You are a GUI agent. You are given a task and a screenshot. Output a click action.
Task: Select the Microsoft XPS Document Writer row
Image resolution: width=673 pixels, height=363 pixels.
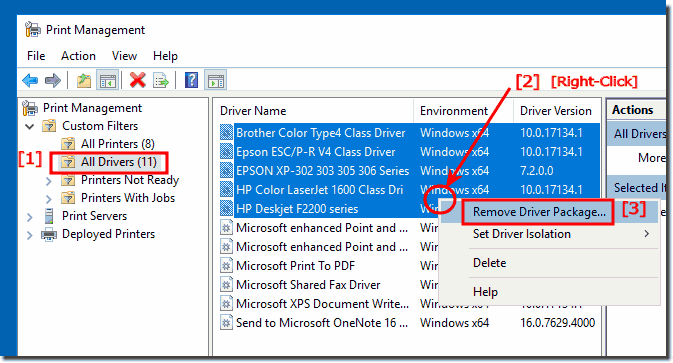pos(322,303)
